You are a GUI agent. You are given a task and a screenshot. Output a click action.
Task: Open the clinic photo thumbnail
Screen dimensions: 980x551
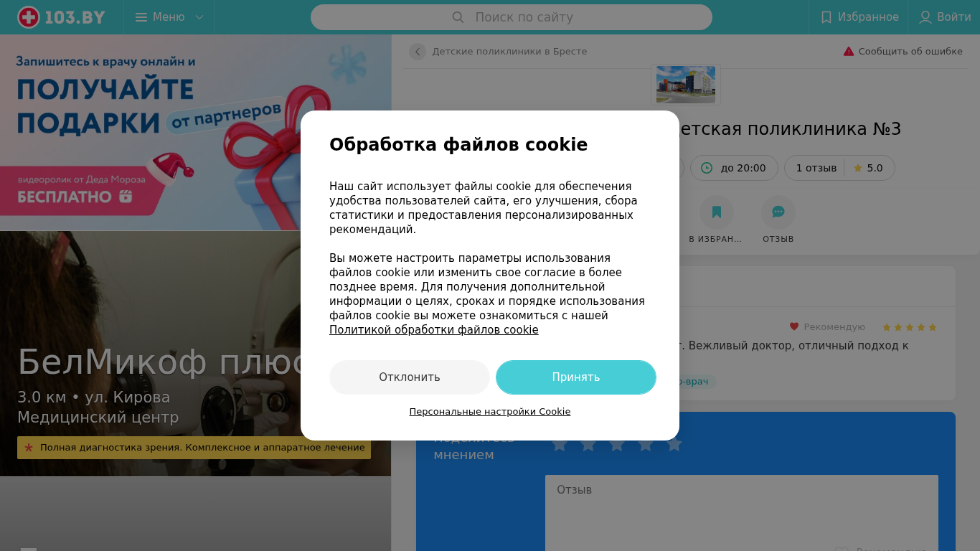[686, 85]
